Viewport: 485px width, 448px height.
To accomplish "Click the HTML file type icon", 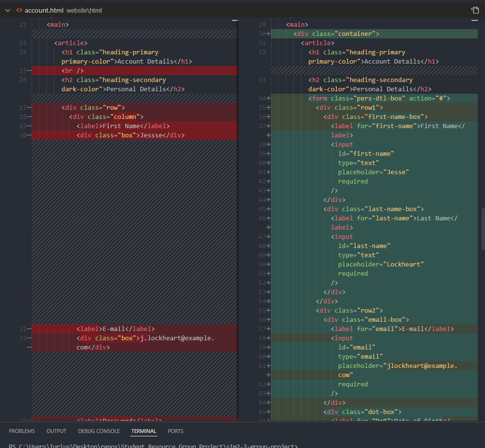I will 19,10.
